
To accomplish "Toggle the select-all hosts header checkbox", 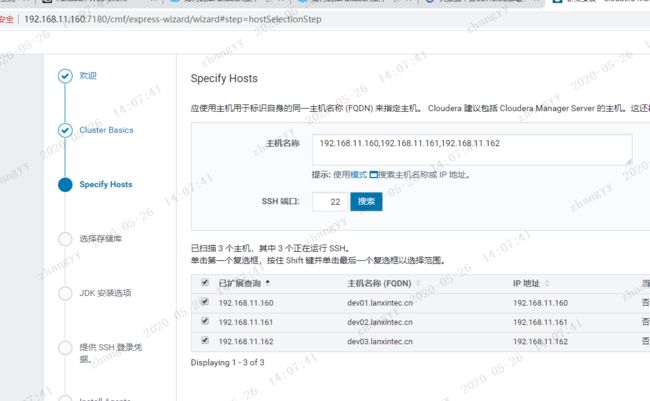I will [x=205, y=282].
